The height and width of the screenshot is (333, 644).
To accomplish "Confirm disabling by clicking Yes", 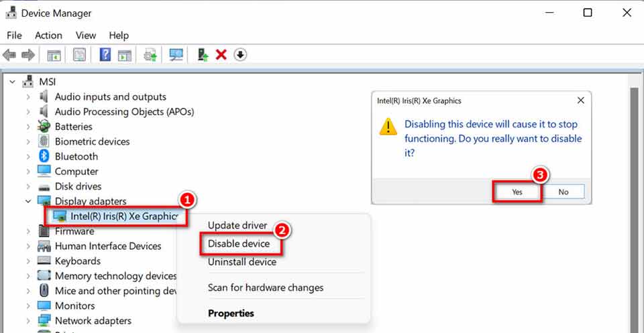I will (x=517, y=192).
